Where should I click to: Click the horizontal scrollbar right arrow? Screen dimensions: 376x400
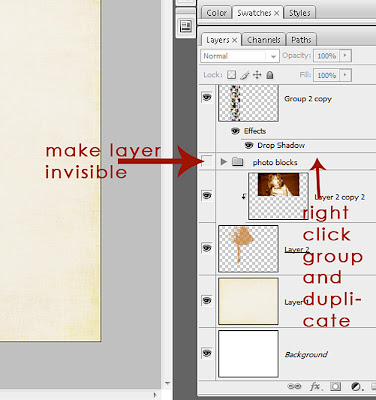pos(154,394)
